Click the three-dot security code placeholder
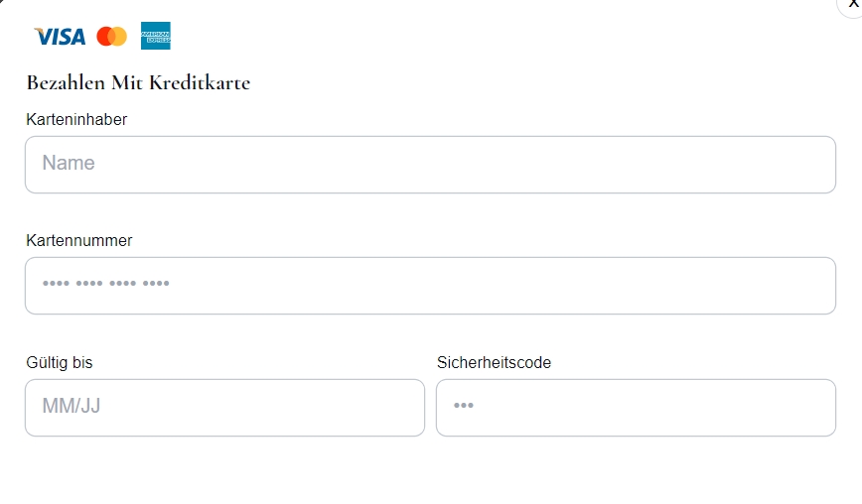 pyautogui.click(x=464, y=405)
